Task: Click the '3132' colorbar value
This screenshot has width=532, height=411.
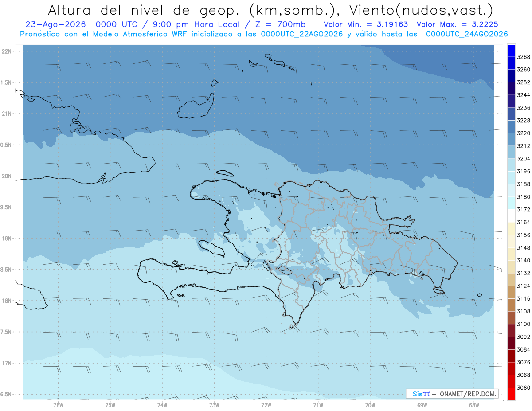Action: (x=524, y=273)
